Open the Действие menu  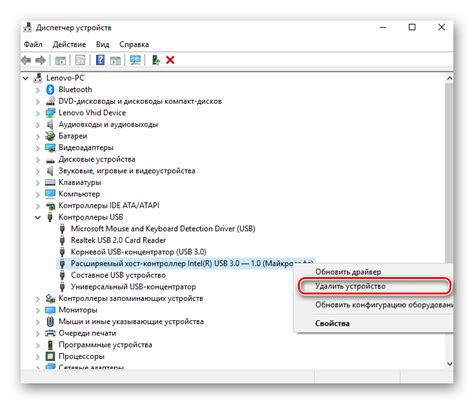(x=69, y=44)
